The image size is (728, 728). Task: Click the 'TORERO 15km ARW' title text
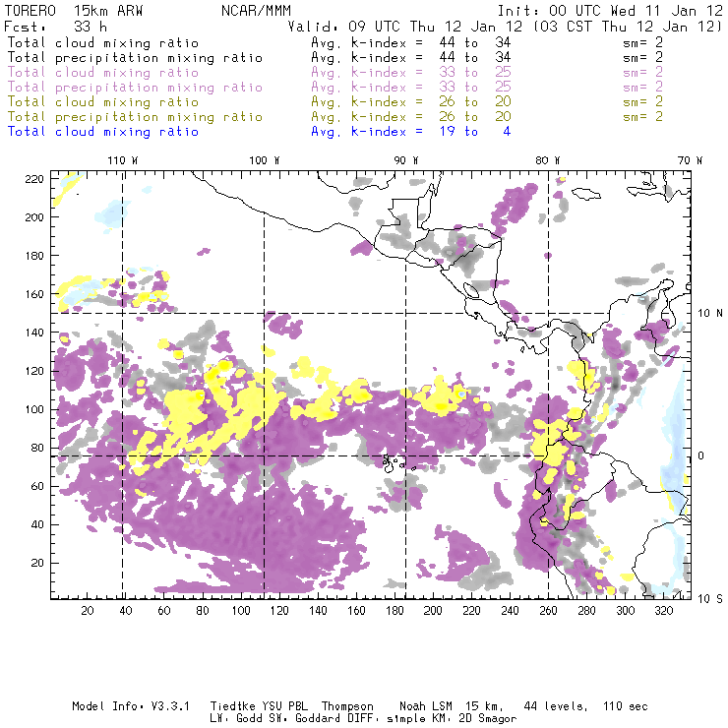coord(74,11)
